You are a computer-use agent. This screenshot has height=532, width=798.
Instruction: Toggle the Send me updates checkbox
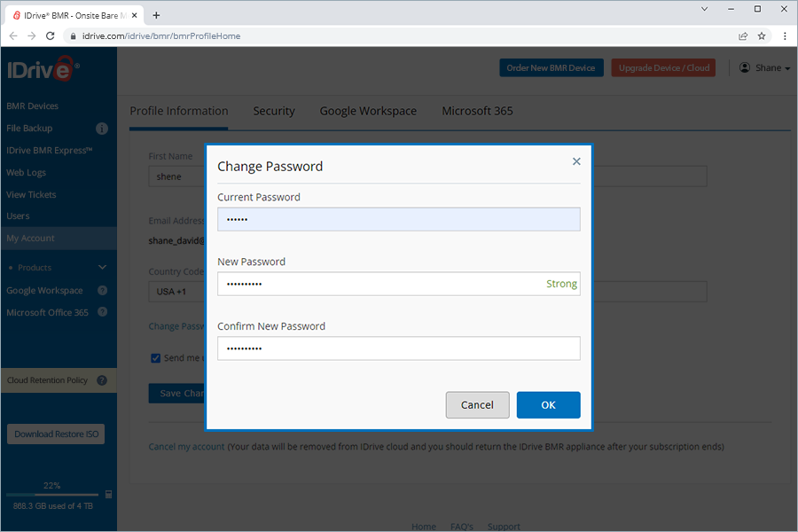pyautogui.click(x=156, y=358)
